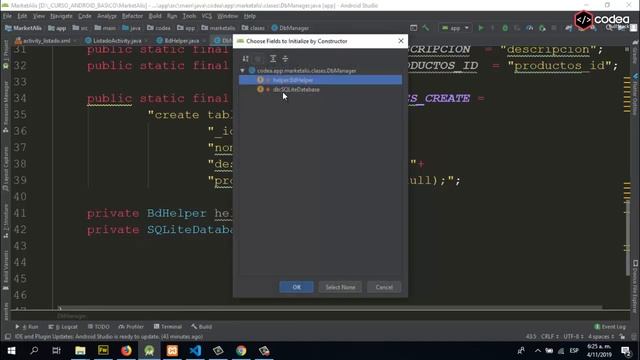Switch to Android Studio on the taskbar
640x360 pixels.
[149, 351]
